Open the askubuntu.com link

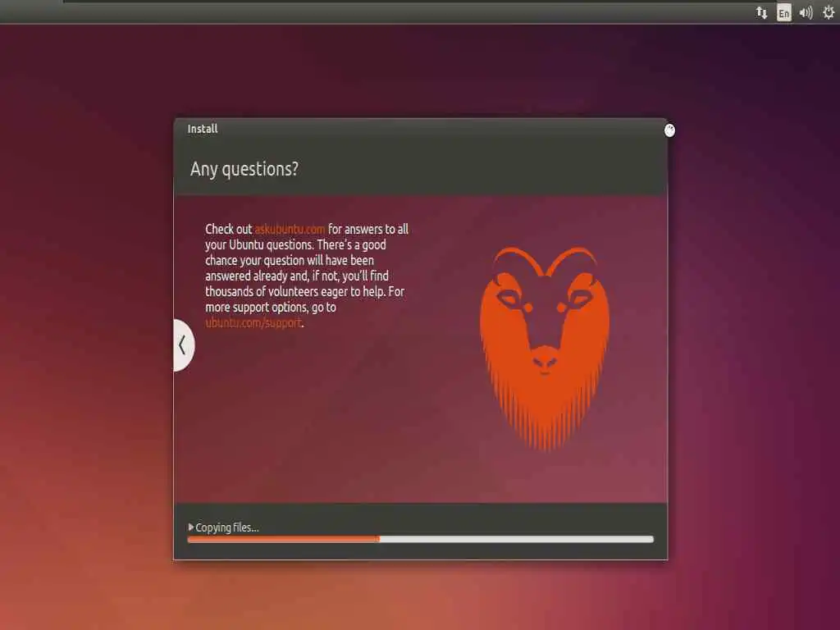click(x=290, y=229)
